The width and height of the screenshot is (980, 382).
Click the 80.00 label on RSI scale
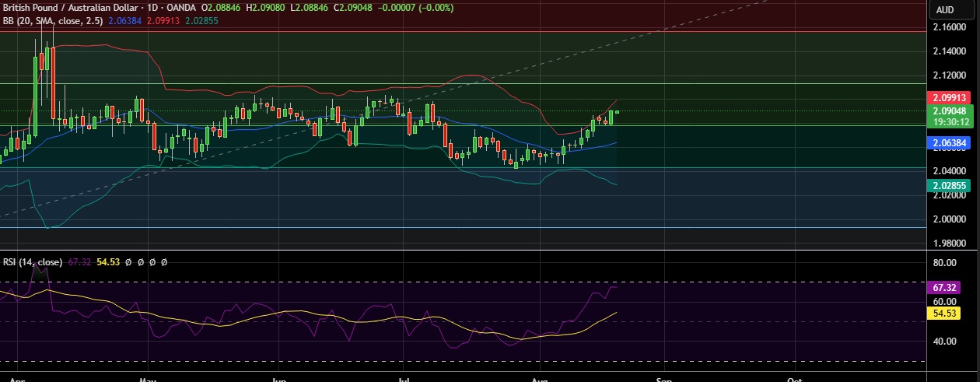(x=944, y=263)
